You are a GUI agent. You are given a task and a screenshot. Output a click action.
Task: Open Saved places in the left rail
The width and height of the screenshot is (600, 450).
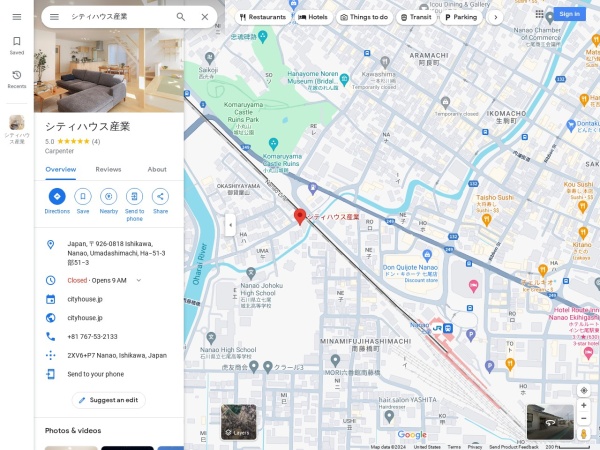click(x=17, y=45)
